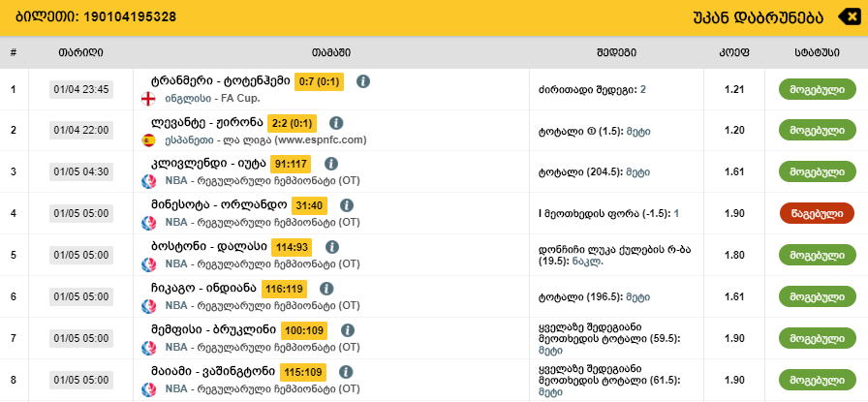Click info icon for ბოსტონი - დალასი game

pos(331,247)
